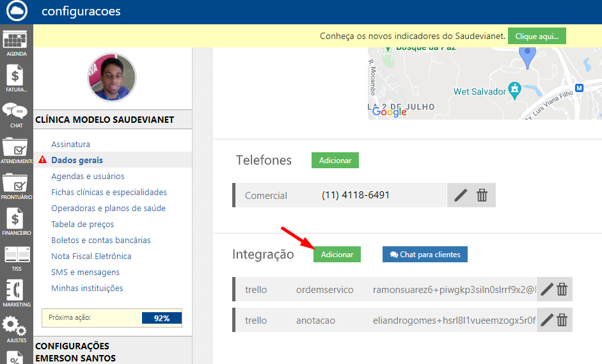This screenshot has width=602, height=364.
Task: Click the Clínica Modelo Saudevianet heading
Action: point(104,120)
